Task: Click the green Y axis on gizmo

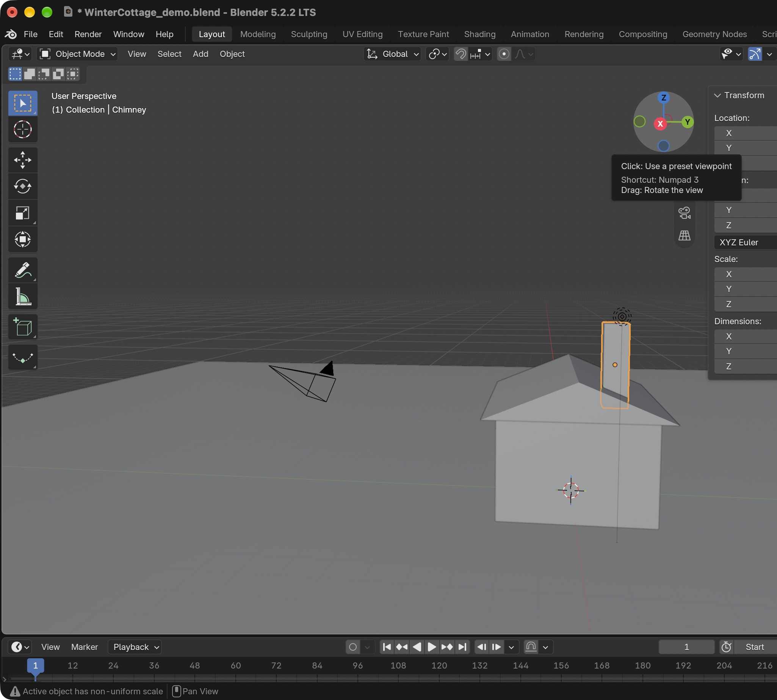Action: pos(688,122)
